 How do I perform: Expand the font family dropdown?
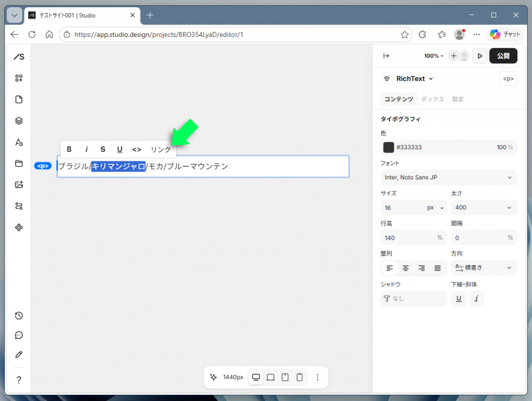point(449,177)
